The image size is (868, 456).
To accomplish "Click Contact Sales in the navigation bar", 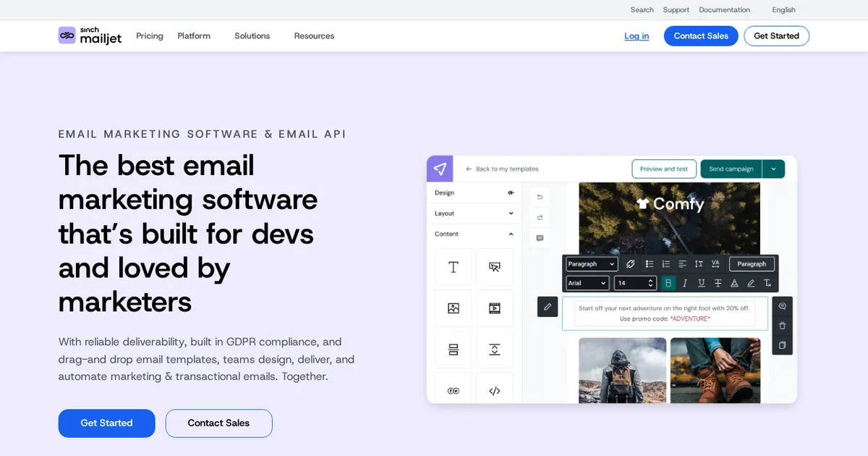I will pos(701,36).
